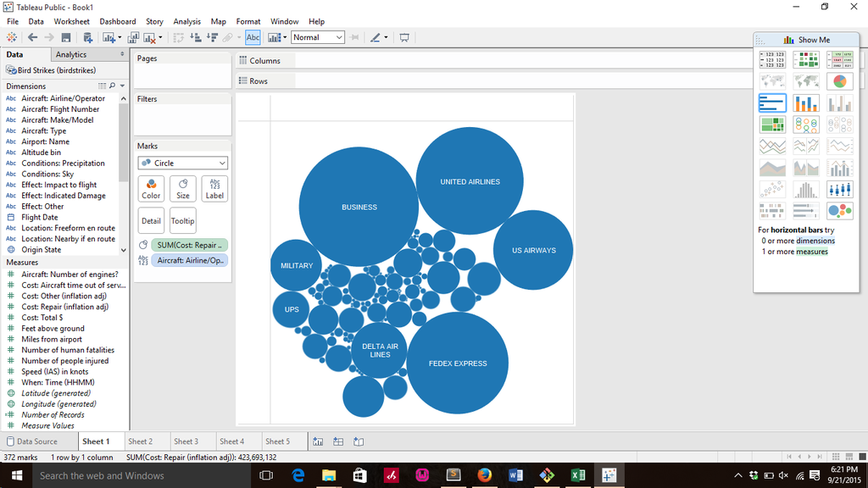
Task: Select the heat map chart in Show Me
Action: (x=806, y=59)
